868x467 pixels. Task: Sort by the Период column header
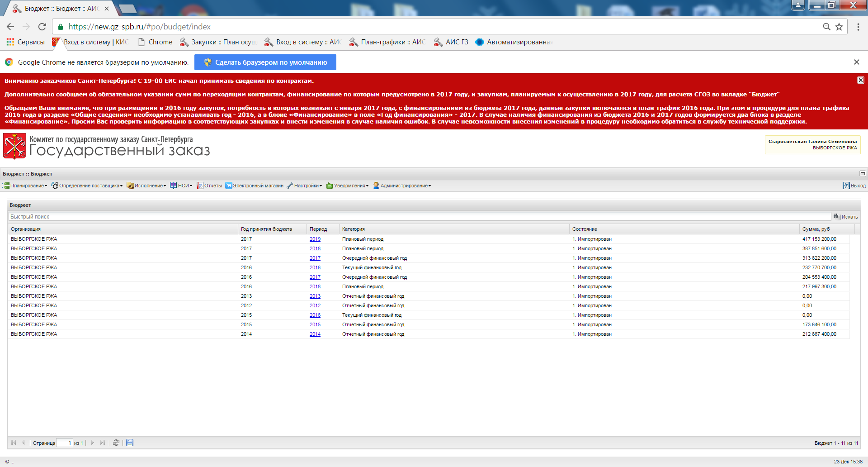click(x=323, y=229)
